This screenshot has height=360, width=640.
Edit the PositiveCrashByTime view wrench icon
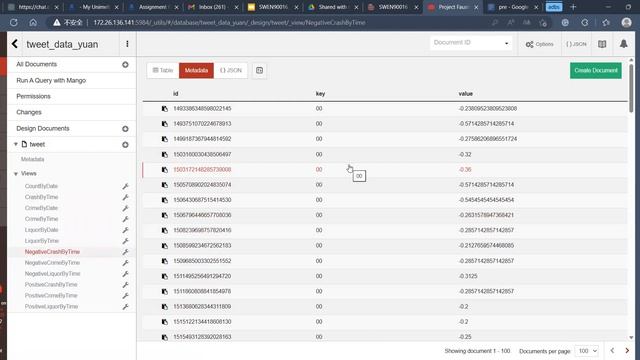(125, 284)
